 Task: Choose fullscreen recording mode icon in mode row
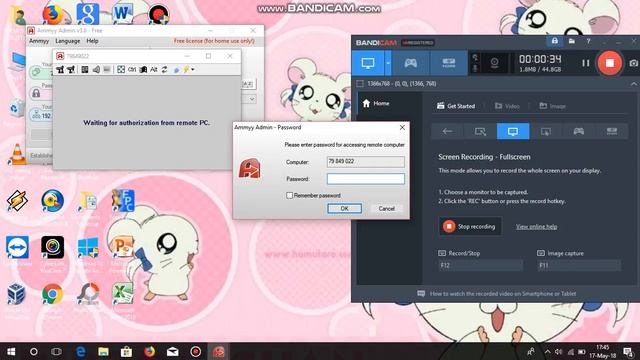coord(513,131)
